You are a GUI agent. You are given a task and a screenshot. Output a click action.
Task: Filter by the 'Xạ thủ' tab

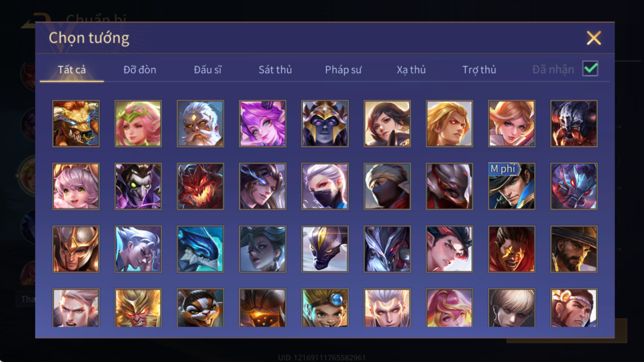click(411, 70)
